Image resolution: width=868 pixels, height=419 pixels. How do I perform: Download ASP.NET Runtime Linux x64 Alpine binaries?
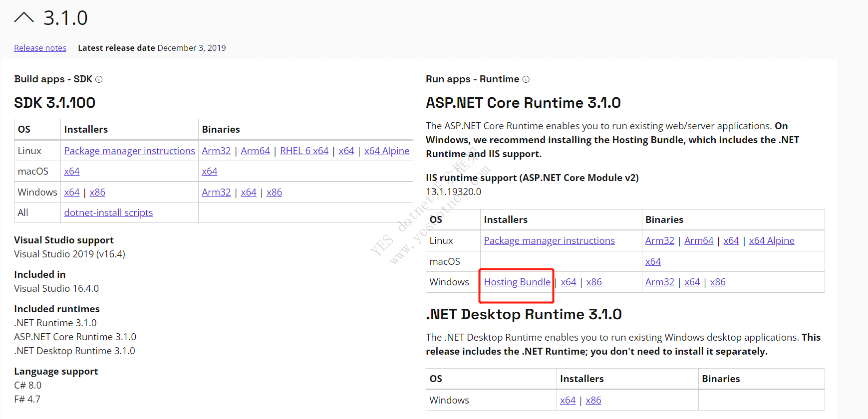click(x=772, y=240)
